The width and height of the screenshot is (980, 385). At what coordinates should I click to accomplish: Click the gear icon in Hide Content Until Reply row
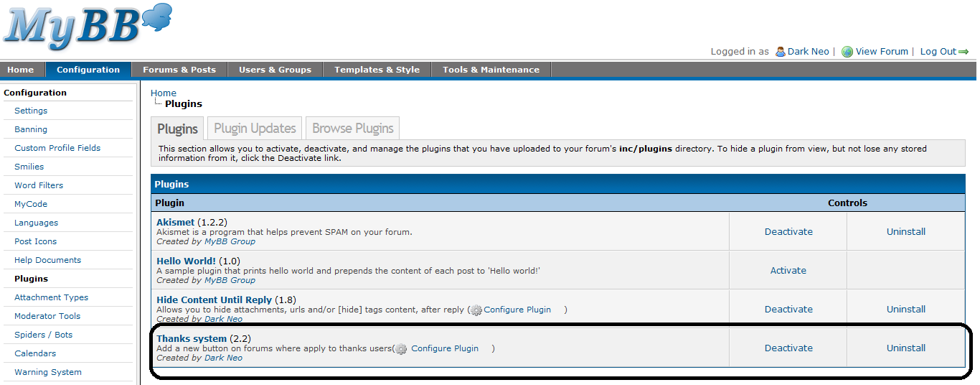[x=476, y=310]
